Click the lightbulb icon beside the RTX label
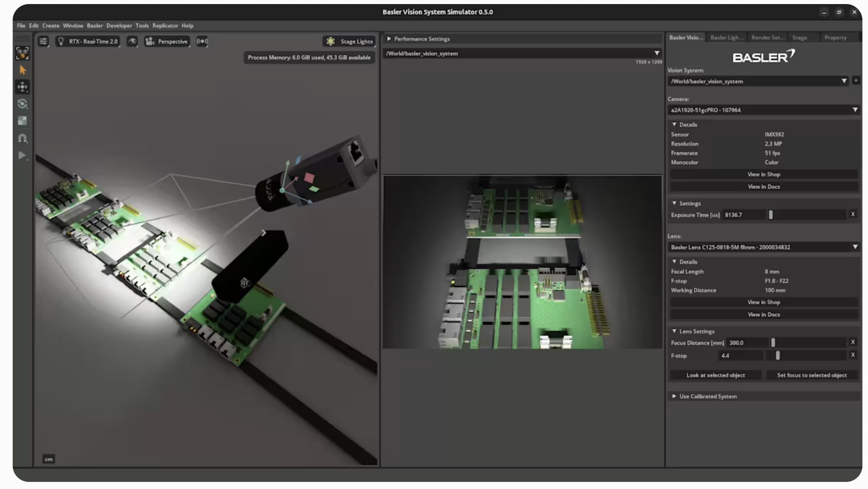Viewport: 868px width, 489px height. pyautogui.click(x=61, y=42)
